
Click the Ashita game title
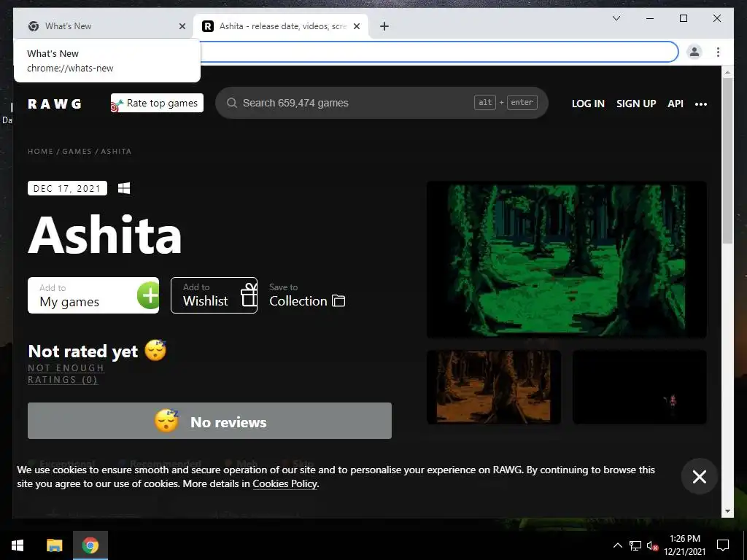[x=105, y=235]
